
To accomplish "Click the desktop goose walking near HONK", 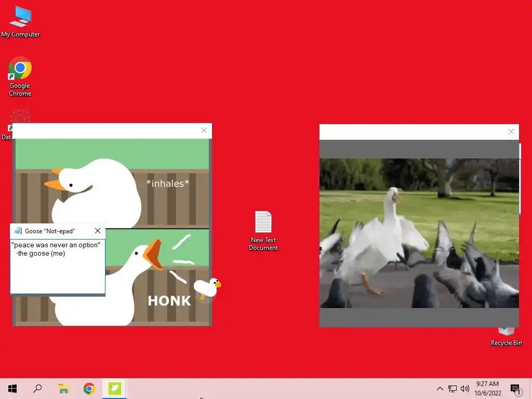I will point(207,288).
